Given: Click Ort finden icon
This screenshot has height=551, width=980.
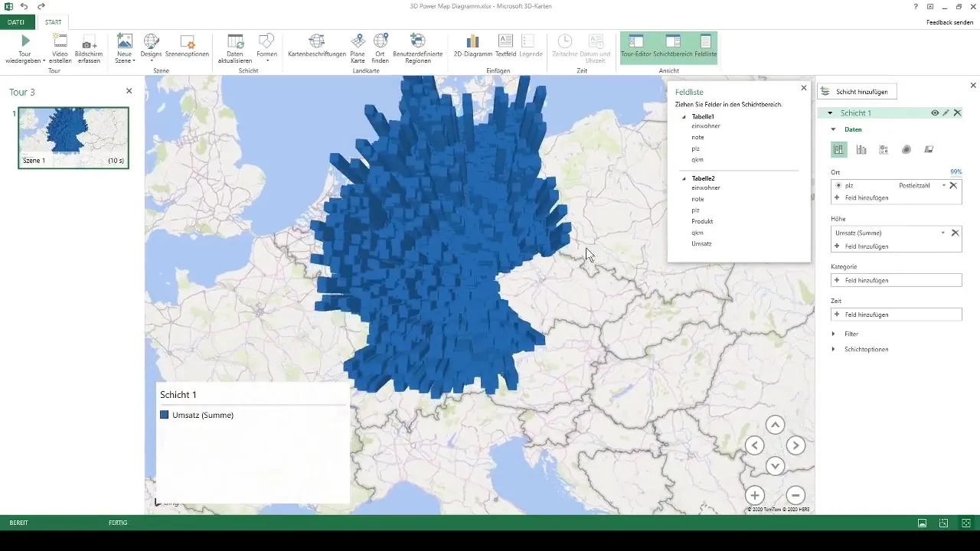Looking at the screenshot, I should click(381, 41).
